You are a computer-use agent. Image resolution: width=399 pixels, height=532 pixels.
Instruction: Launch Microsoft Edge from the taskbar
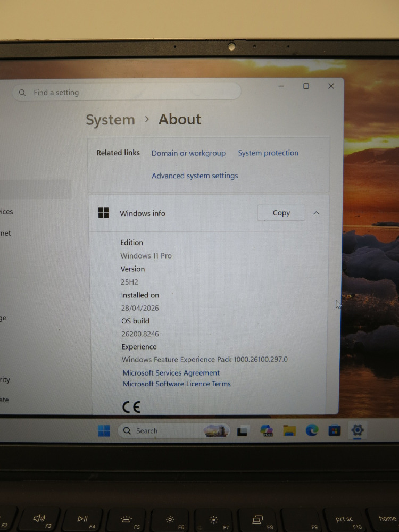312,430
